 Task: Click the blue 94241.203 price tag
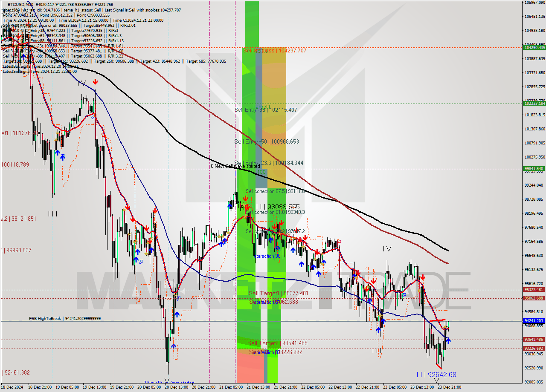(x=534, y=320)
